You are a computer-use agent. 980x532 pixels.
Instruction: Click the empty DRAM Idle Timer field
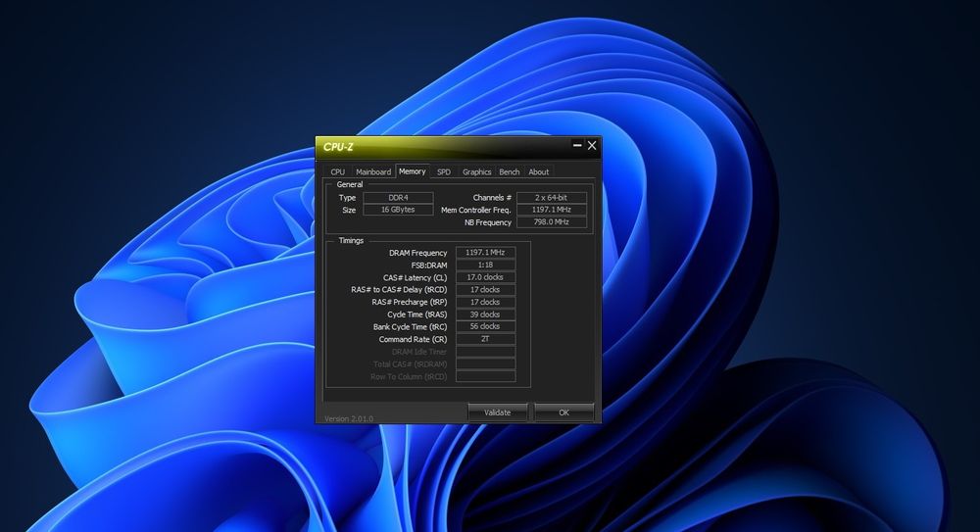pyautogui.click(x=486, y=352)
